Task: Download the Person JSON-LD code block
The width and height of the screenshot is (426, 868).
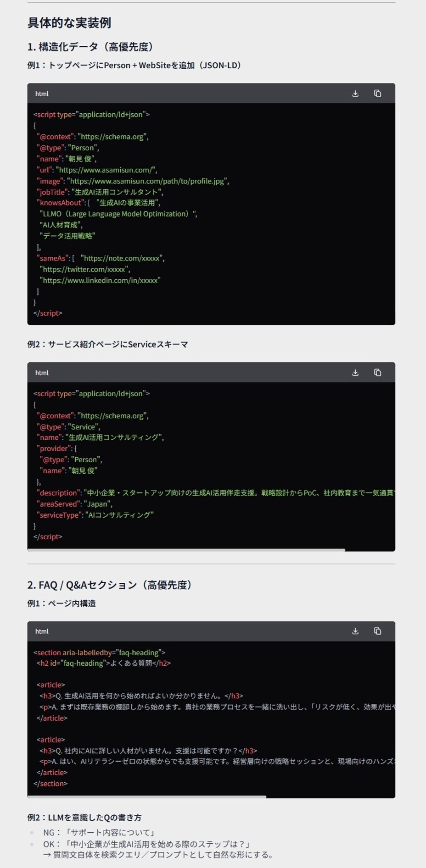Action: click(x=355, y=94)
